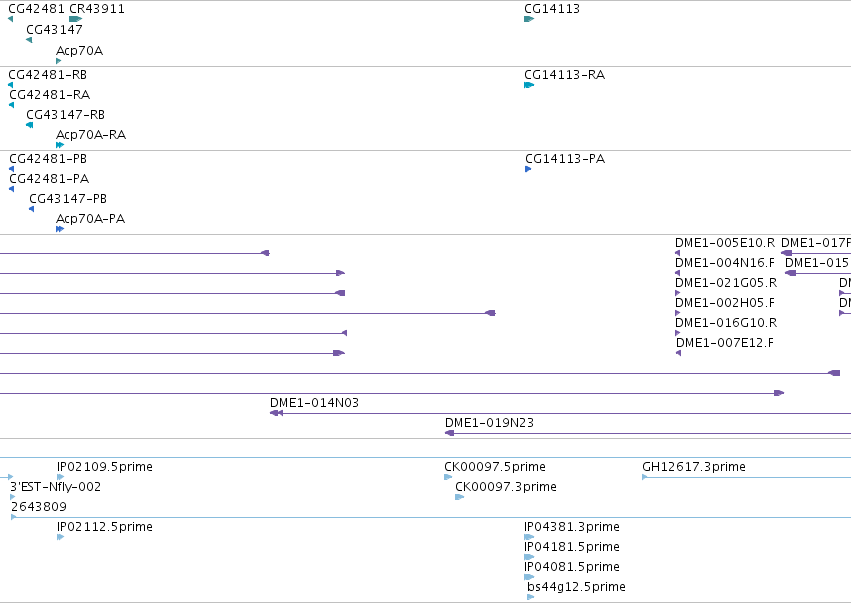Screen dimensions: 851x603
Task: Click BAC end DME1-005E10.R label
Action: tap(725, 243)
